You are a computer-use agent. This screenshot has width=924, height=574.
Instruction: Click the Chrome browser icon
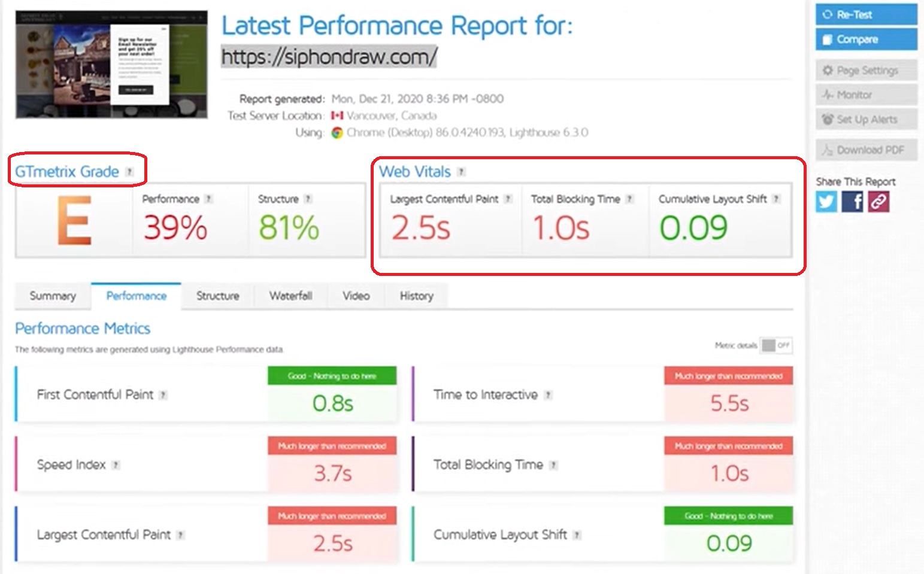(337, 133)
